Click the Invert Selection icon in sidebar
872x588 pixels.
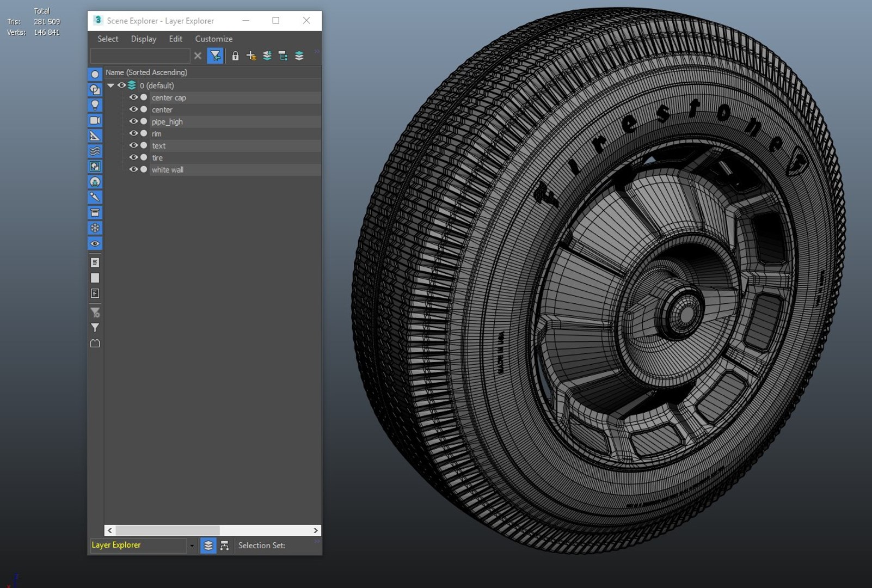95,293
